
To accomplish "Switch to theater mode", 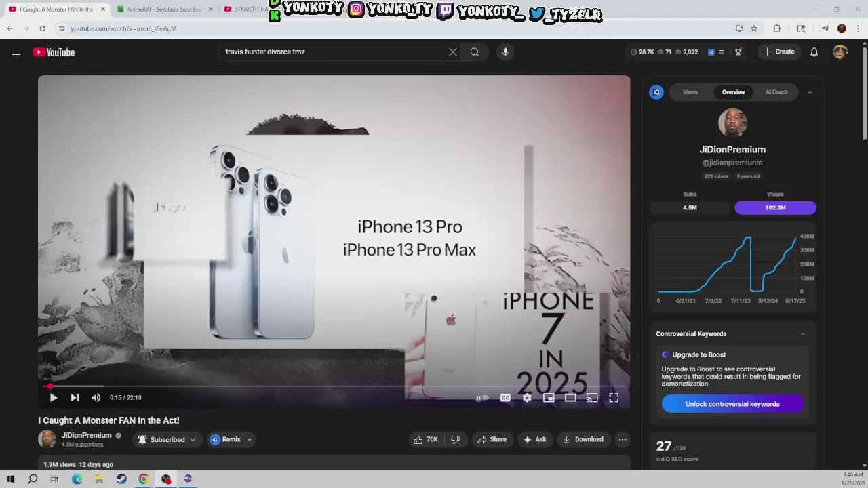I will 570,398.
